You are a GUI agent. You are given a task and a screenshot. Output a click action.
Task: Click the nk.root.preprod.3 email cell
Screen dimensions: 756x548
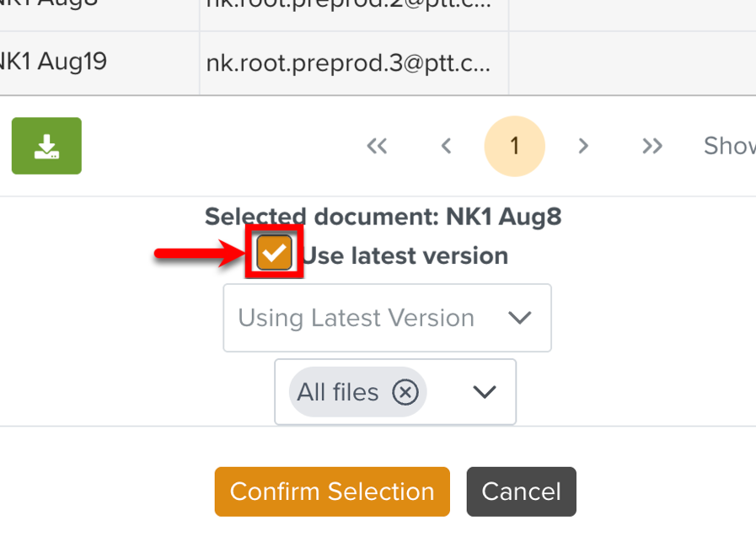click(x=347, y=62)
